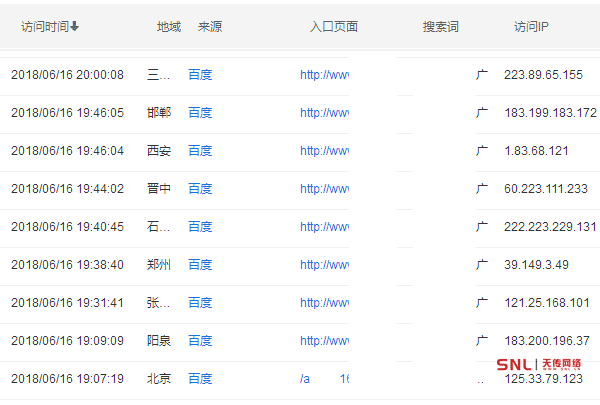
Task: Click timestamp 2018/06/16 19:46:04
Action: tap(67, 151)
